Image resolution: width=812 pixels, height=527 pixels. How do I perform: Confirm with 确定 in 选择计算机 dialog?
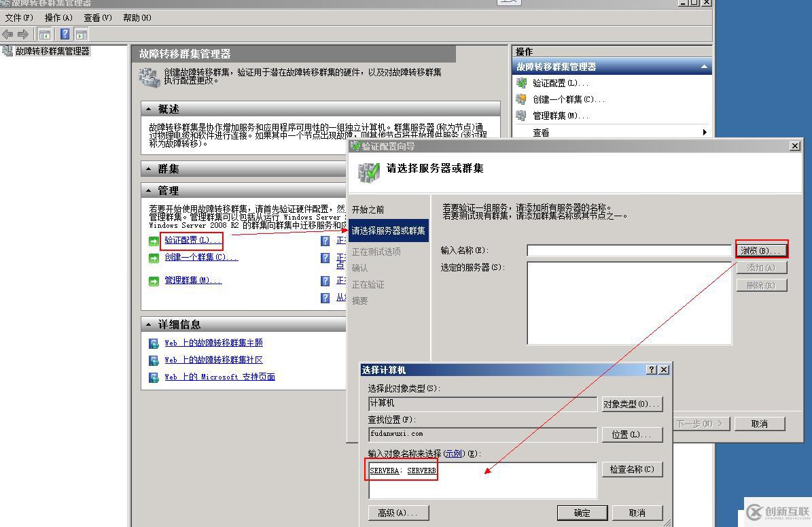coord(582,513)
